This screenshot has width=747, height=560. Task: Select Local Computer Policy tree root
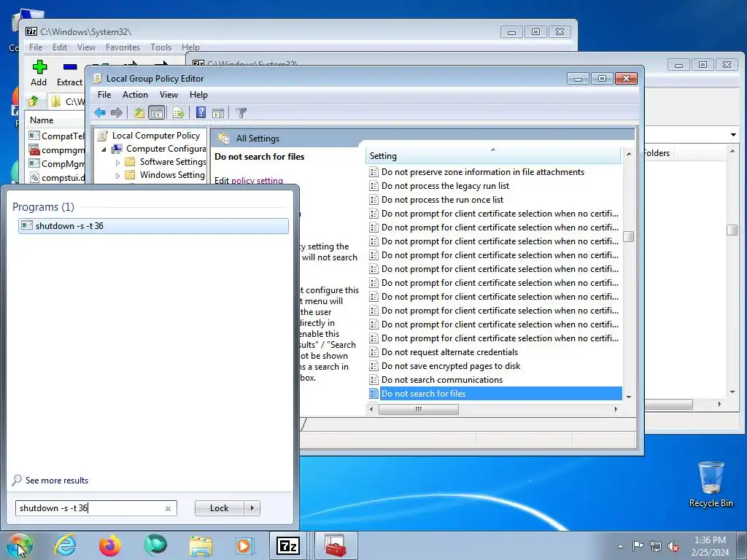pos(156,136)
